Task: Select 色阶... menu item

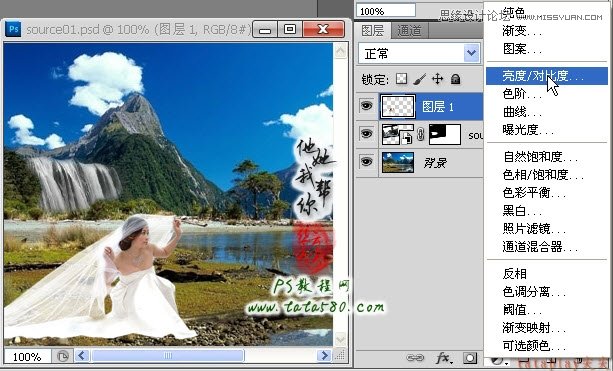Action: 546,94
